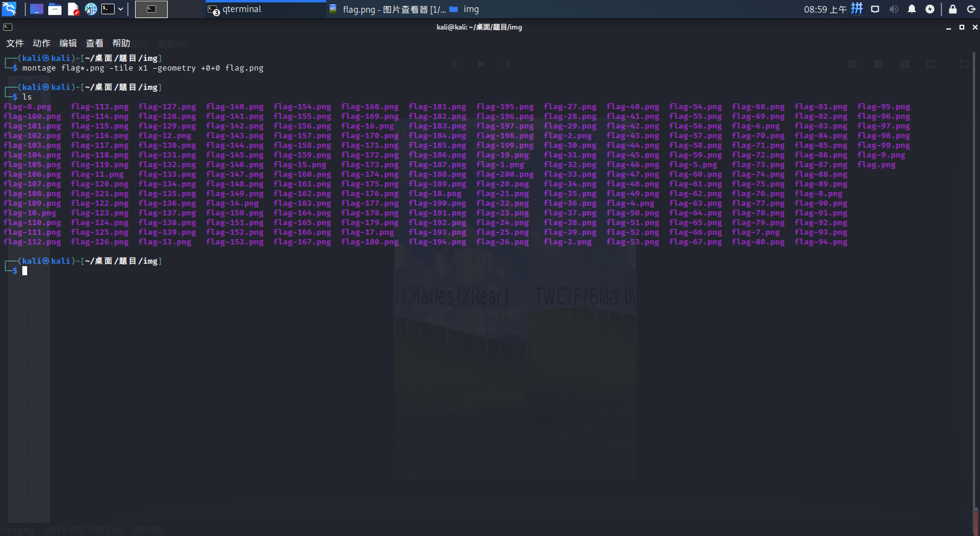Launch terminal emulator from the panel
This screenshot has width=980, height=536.
pyautogui.click(x=108, y=9)
